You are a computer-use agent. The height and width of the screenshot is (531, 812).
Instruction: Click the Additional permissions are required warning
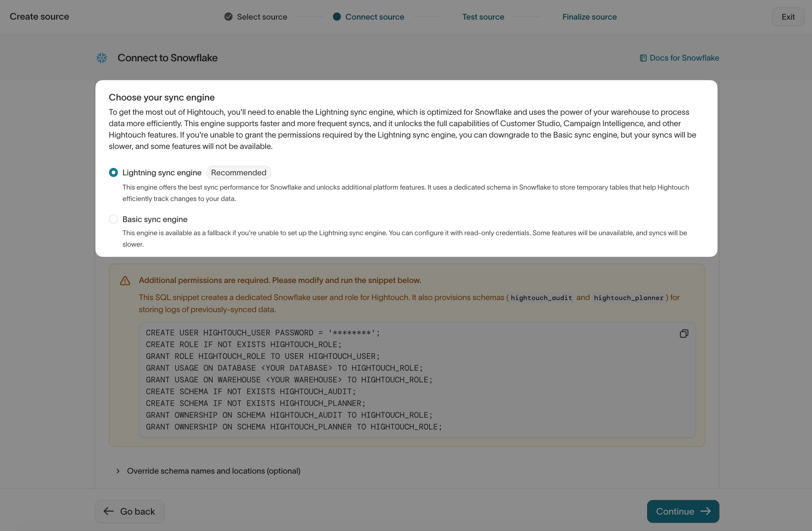point(280,280)
